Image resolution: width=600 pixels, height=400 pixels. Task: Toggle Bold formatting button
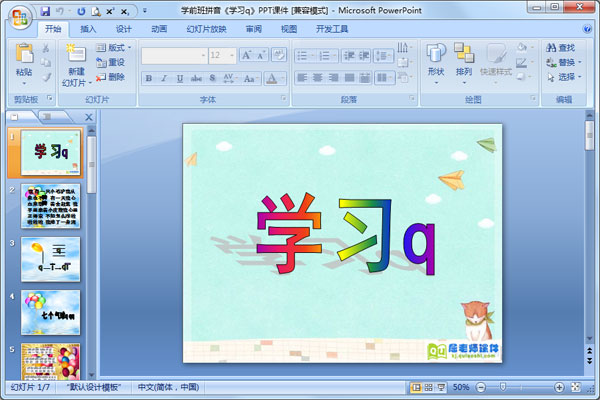click(148, 78)
